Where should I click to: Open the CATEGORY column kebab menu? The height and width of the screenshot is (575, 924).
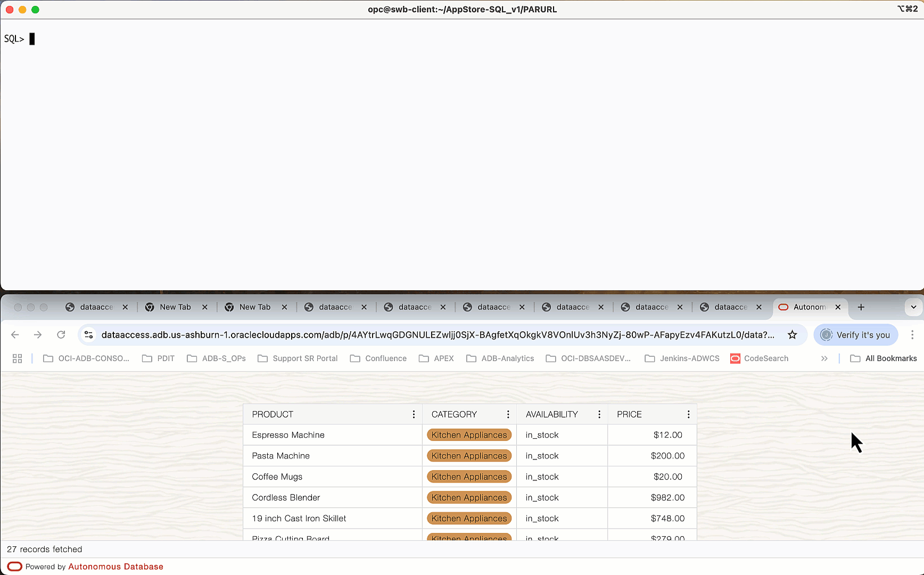508,414
